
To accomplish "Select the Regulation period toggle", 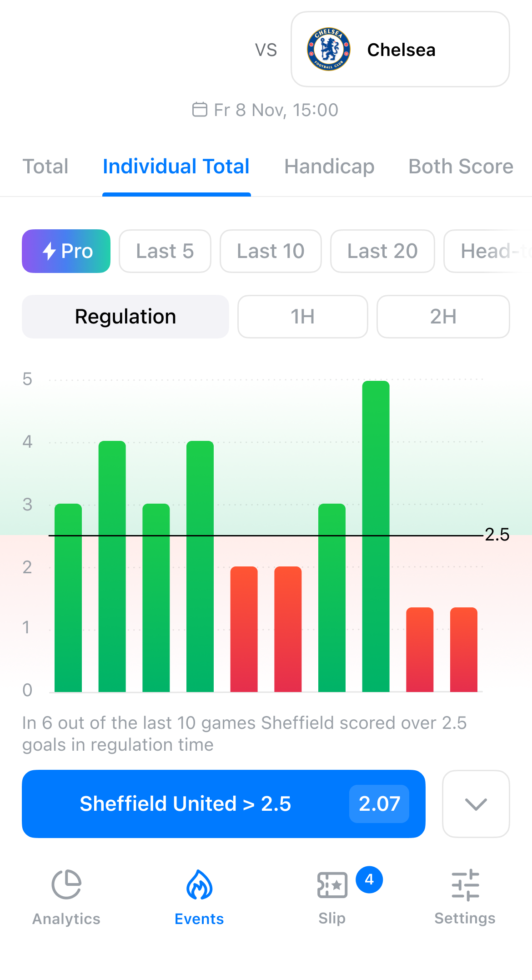I will pyautogui.click(x=125, y=317).
